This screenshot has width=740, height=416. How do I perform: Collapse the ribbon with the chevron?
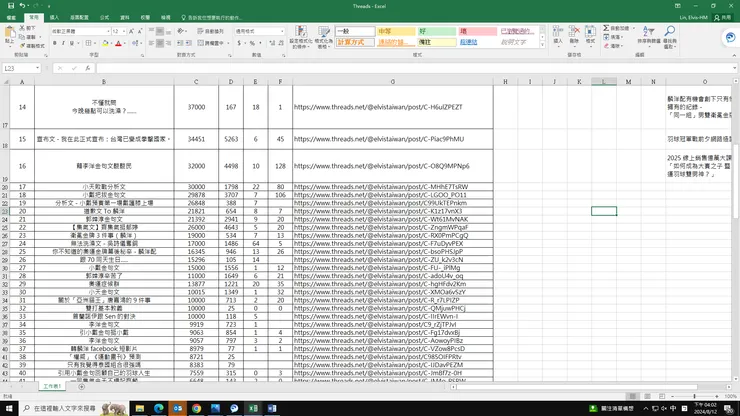(x=734, y=55)
